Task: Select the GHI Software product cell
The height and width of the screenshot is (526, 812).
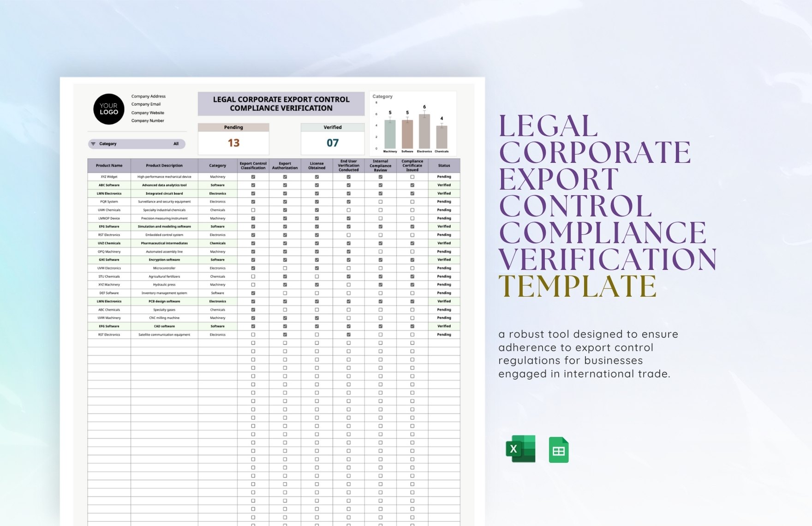Action: click(109, 260)
